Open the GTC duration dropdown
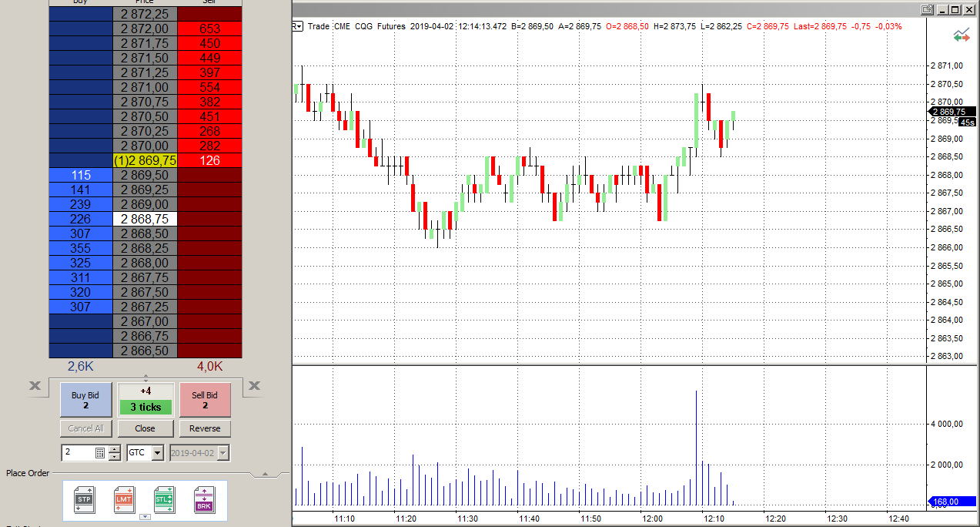The image size is (980, 527). pos(158,453)
